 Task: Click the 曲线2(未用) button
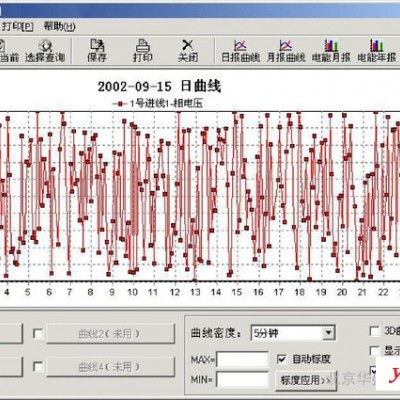(110, 334)
